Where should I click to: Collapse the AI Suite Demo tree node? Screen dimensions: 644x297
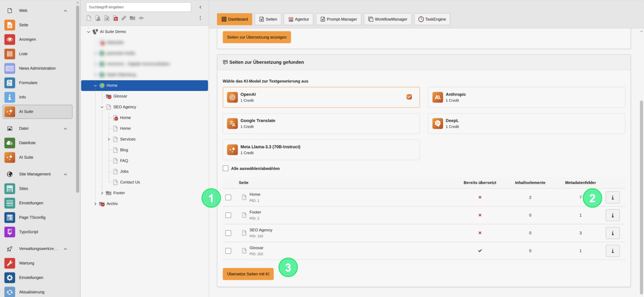click(89, 32)
